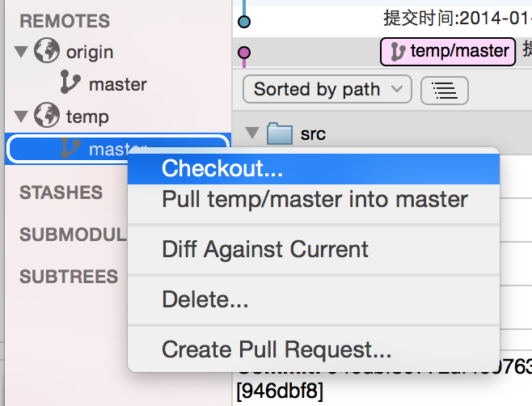Click branch icon beside origin master
Image resolution: width=532 pixels, height=406 pixels.
pos(70,83)
